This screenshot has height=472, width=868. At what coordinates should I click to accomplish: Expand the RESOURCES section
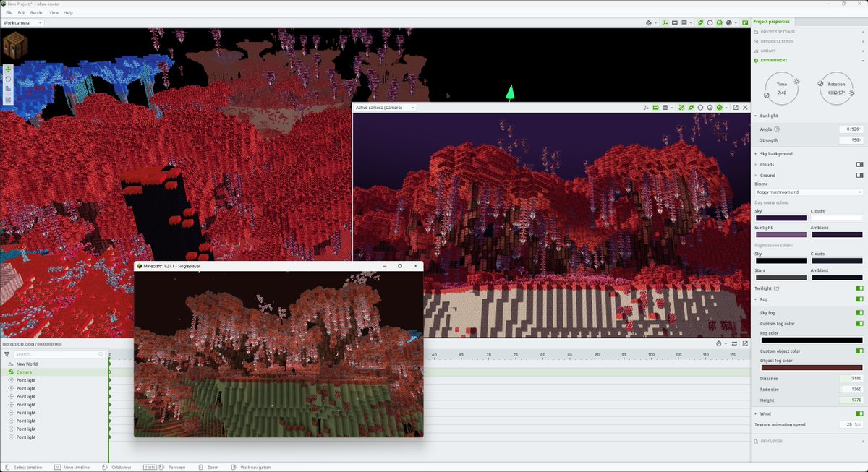click(809, 441)
